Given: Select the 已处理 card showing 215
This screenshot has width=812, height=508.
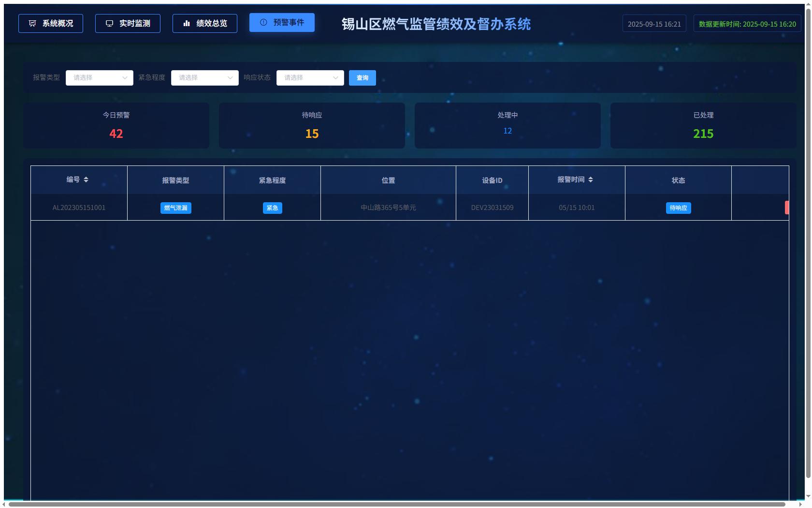Looking at the screenshot, I should click(x=703, y=125).
